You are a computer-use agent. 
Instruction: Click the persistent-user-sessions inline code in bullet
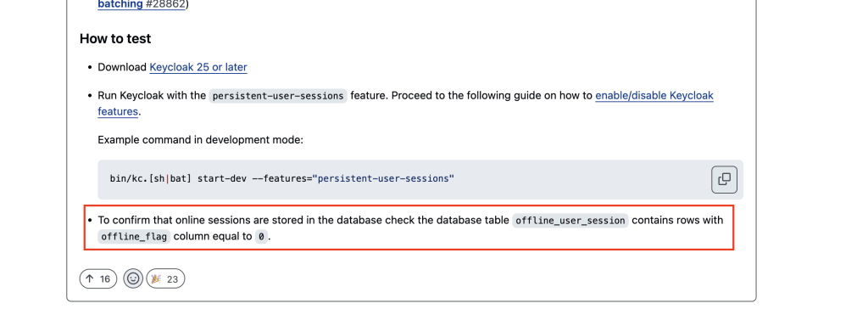(278, 95)
